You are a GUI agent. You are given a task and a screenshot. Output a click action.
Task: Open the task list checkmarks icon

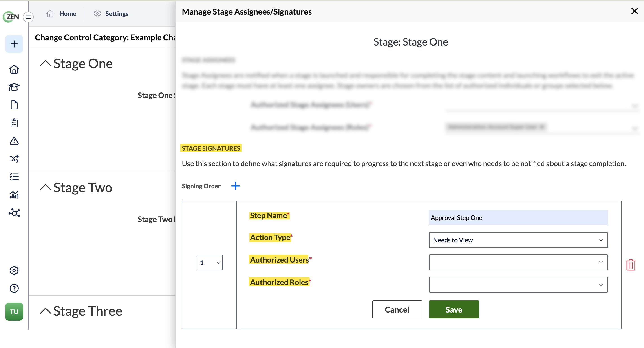pyautogui.click(x=14, y=177)
